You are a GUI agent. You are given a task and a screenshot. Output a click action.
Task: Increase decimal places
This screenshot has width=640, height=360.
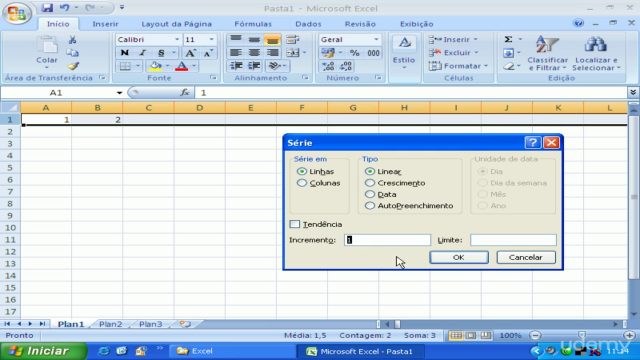coord(328,66)
